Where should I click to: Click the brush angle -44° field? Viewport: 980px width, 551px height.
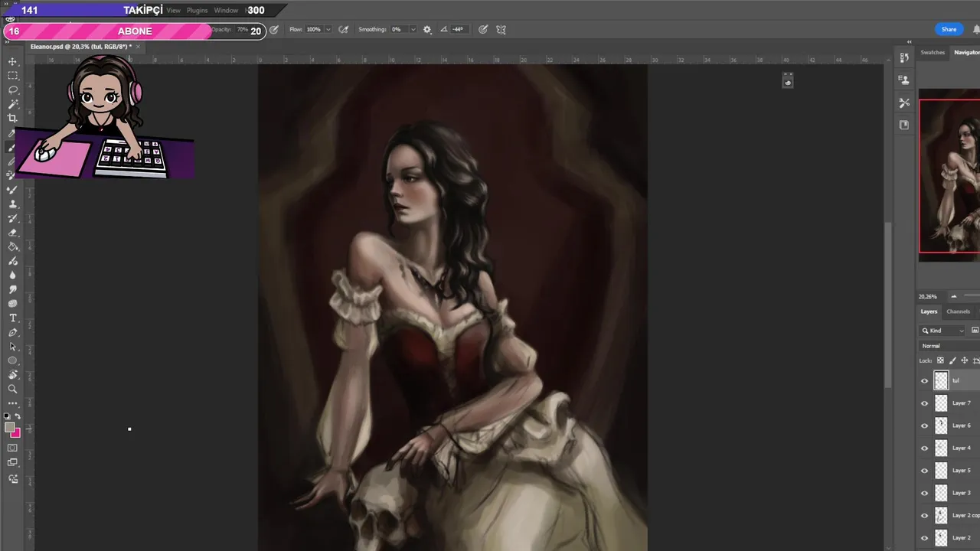[458, 30]
